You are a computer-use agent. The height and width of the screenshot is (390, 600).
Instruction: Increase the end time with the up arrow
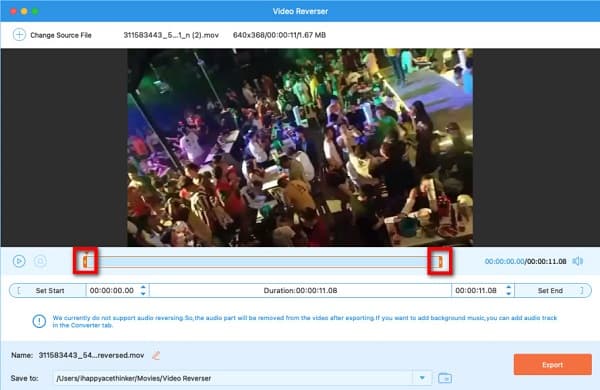[x=509, y=287]
